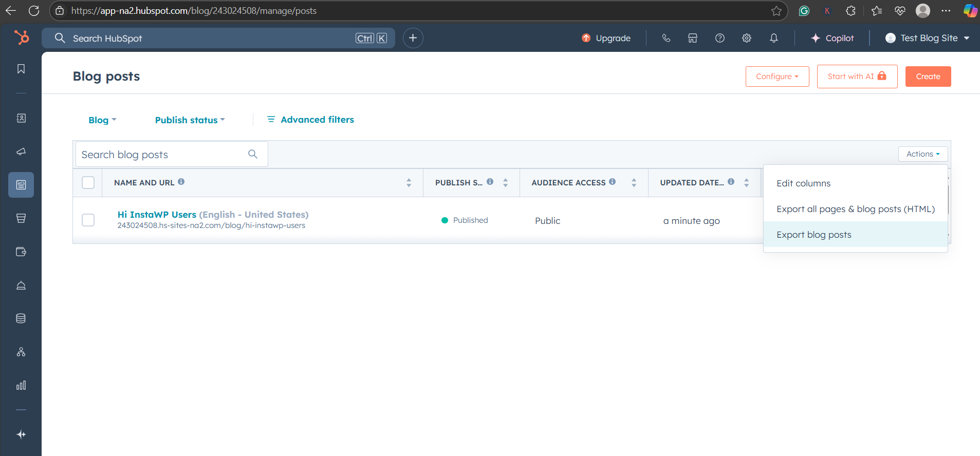Sort by Publish status column arrows

coord(506,182)
